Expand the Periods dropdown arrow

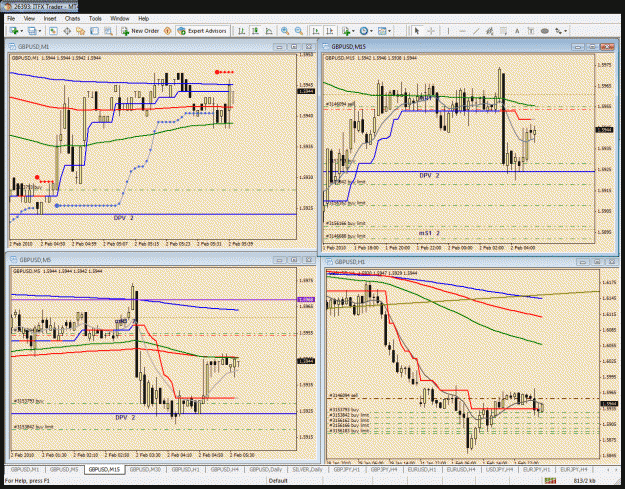tap(371, 31)
